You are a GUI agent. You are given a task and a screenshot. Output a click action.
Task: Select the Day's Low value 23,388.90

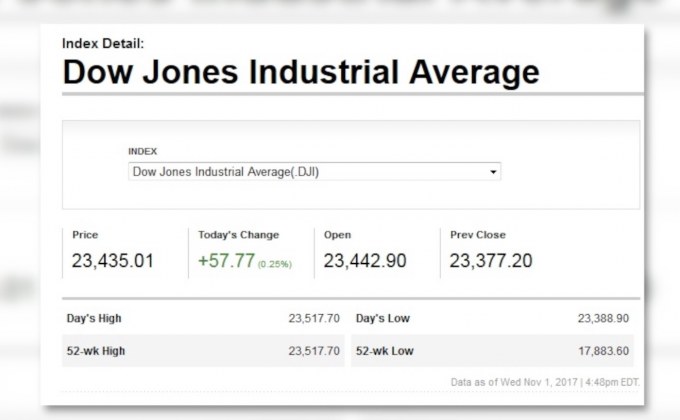[603, 318]
